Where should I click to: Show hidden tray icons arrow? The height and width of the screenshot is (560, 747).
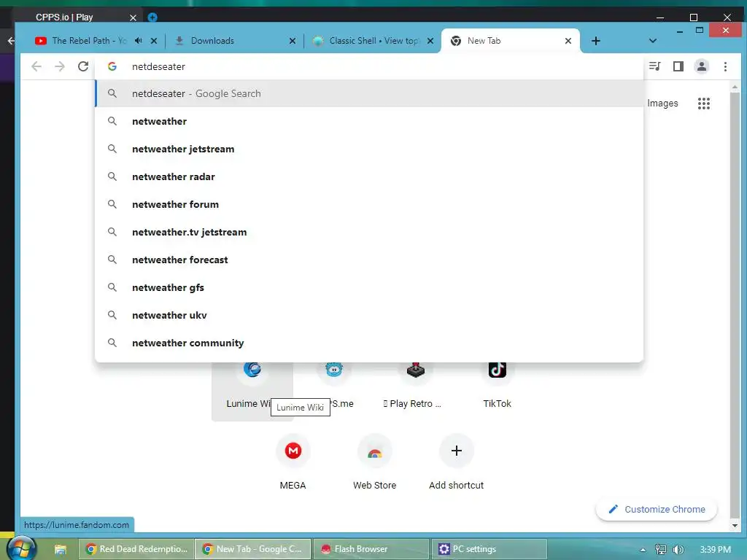(643, 550)
